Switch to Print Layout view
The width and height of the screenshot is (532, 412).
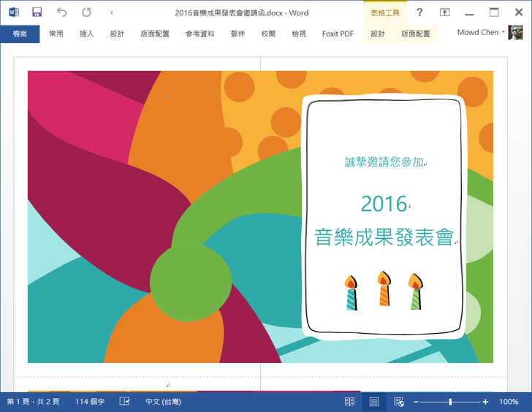[x=374, y=402]
